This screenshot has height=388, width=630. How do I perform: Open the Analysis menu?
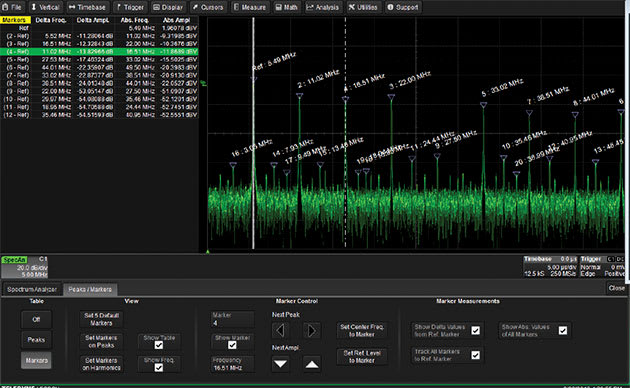tap(323, 7)
